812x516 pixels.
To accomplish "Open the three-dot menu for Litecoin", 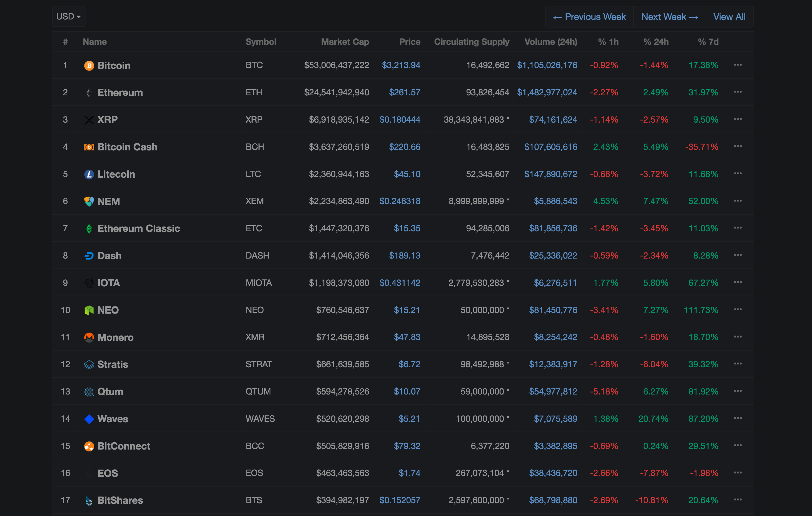I will (x=738, y=173).
